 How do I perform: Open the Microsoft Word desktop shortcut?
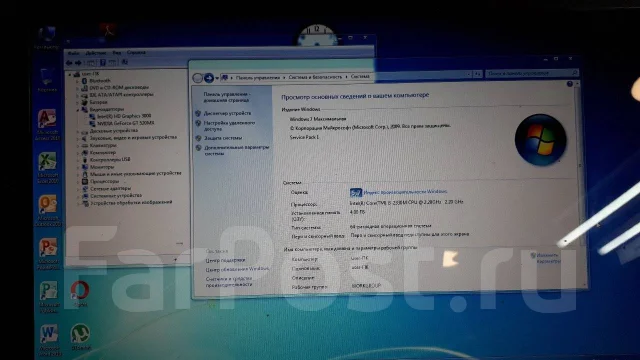tap(49, 340)
